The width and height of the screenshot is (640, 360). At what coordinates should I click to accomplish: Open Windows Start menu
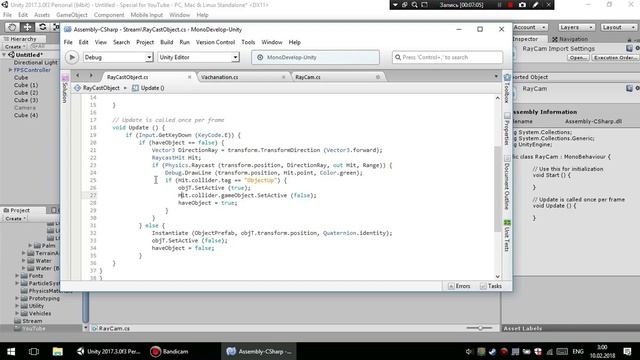click(11, 351)
